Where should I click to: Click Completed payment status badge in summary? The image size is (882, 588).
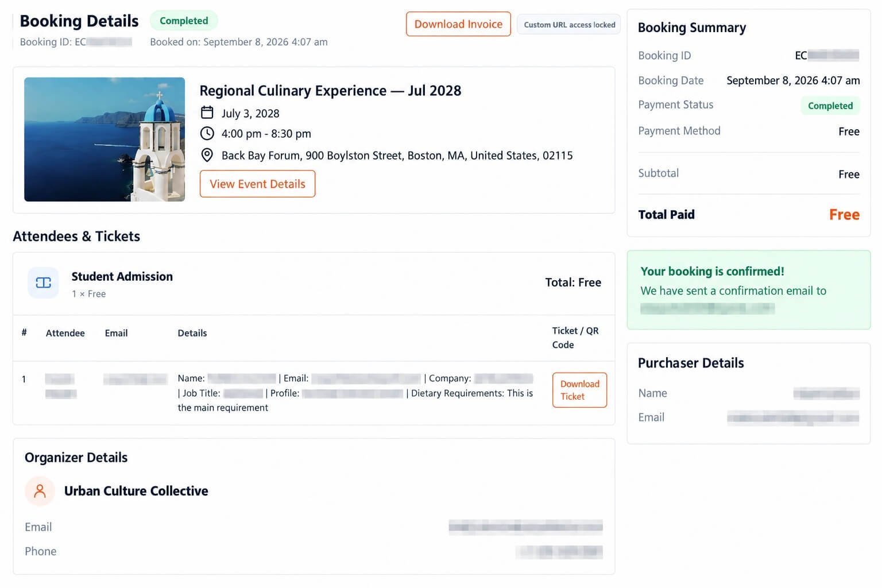point(830,106)
